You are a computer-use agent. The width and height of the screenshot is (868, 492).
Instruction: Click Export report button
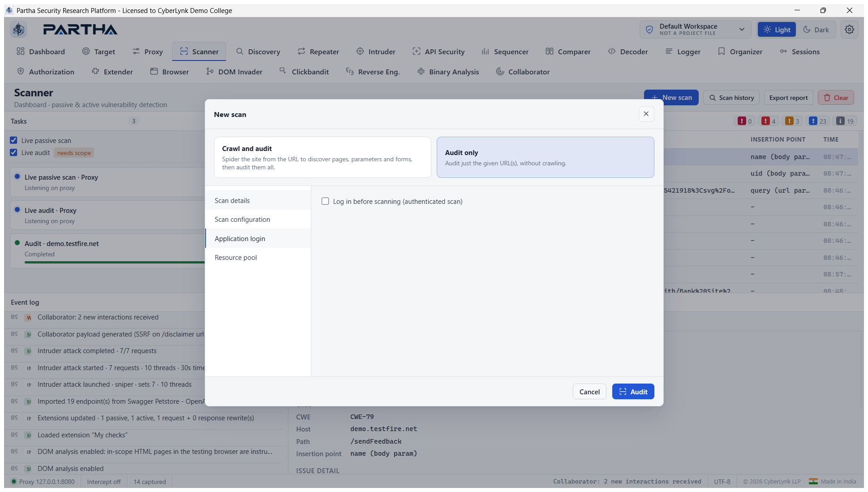click(x=788, y=97)
